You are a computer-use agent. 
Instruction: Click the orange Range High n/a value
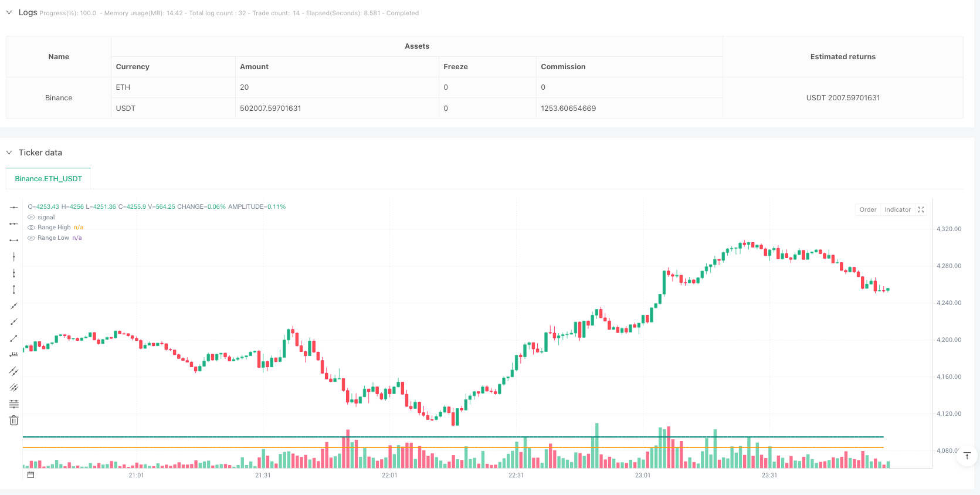point(79,228)
